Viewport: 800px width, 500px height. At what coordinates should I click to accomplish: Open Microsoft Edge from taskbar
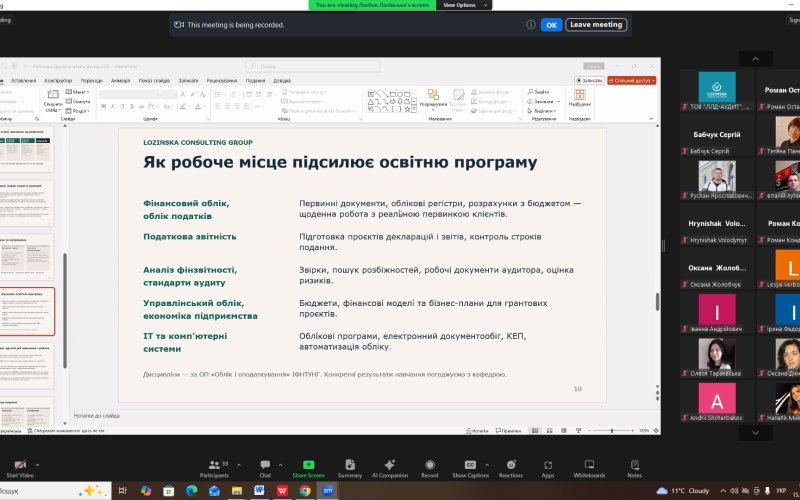tap(191, 491)
